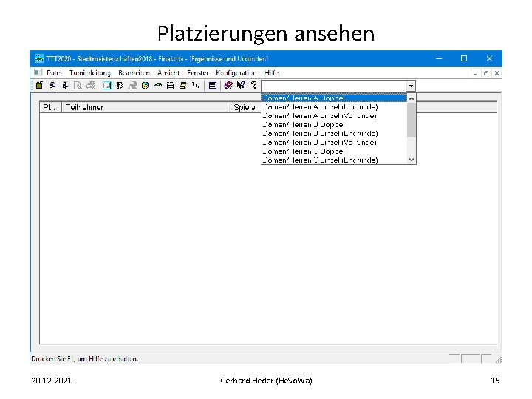Click the 'T' text toolbar icon
Viewport: 532px width, 399px height.
196,85
